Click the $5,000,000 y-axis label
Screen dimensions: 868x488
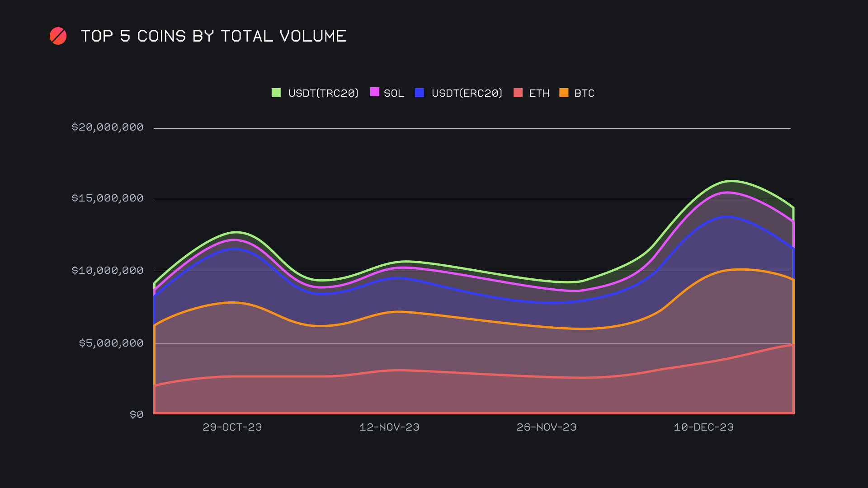pyautogui.click(x=111, y=343)
